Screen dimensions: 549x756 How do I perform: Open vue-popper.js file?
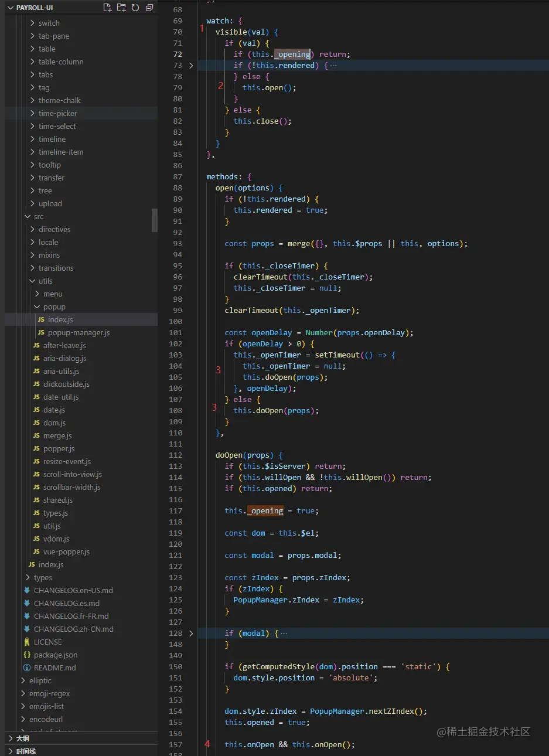(x=67, y=551)
